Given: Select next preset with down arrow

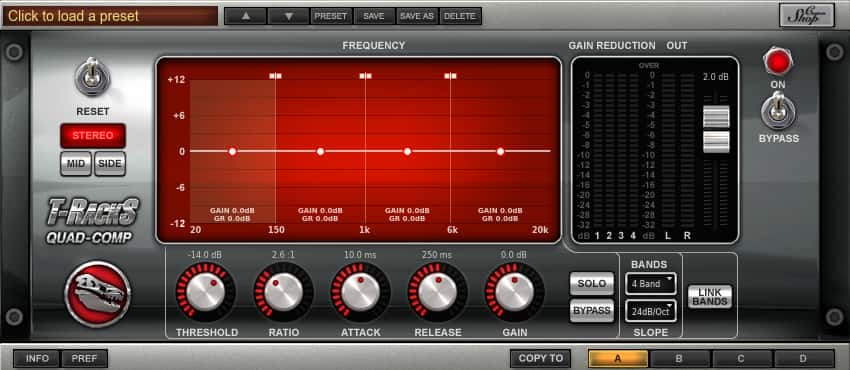Looking at the screenshot, I should pos(288,16).
